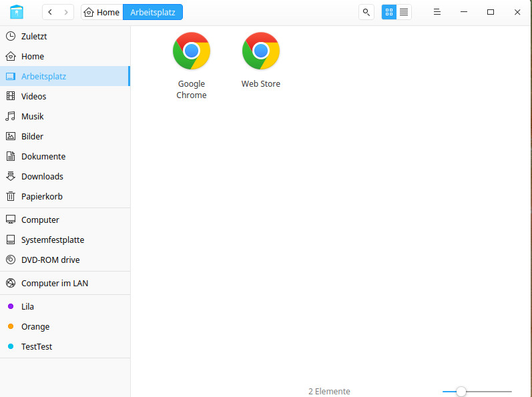Click the Papierkorb trash can icon

pos(11,196)
